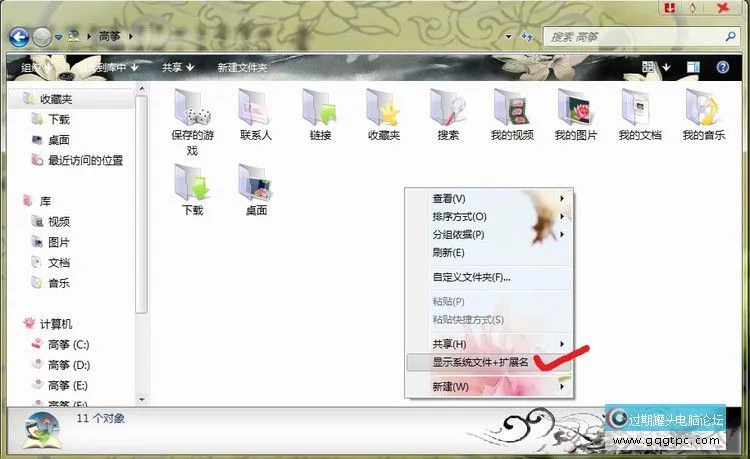Image resolution: width=750 pixels, height=459 pixels.
Task: Open 排序方式(O) submenu in context menu
Action: 489,217
